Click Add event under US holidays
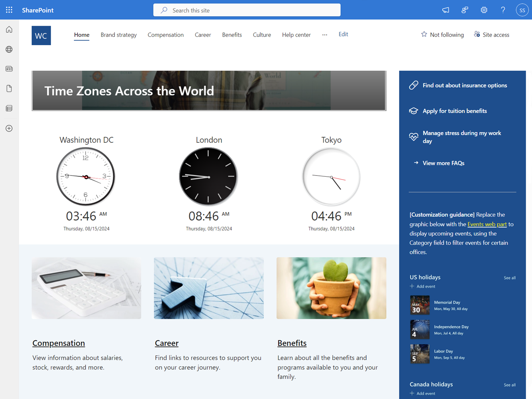Viewport: 532px width, 399px height. click(422, 286)
